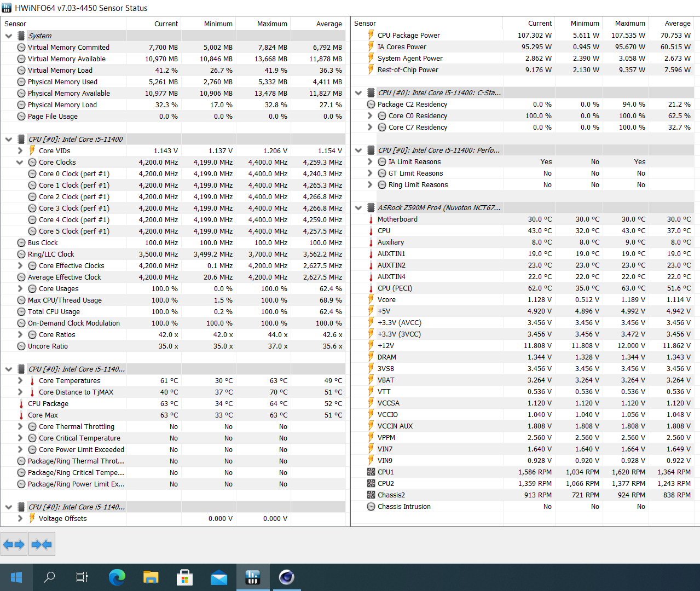This screenshot has height=591, width=700.
Task: Click the lightning icon beside Vcore
Action: (x=371, y=299)
